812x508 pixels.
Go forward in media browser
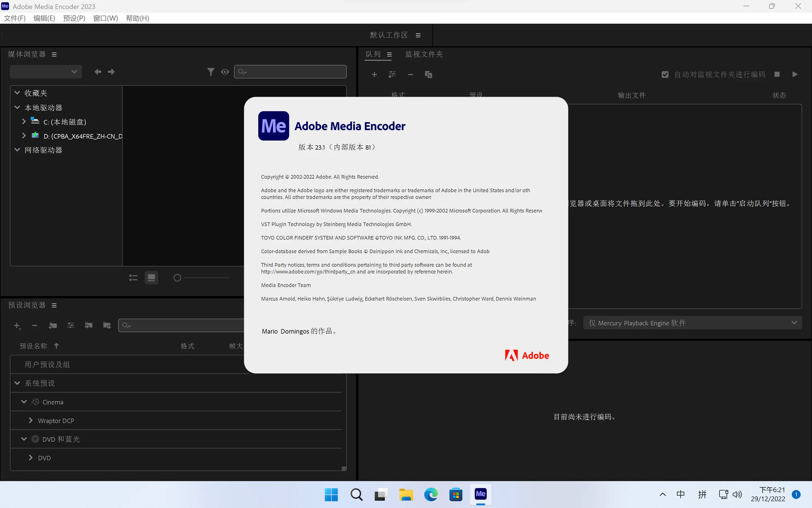click(x=111, y=72)
